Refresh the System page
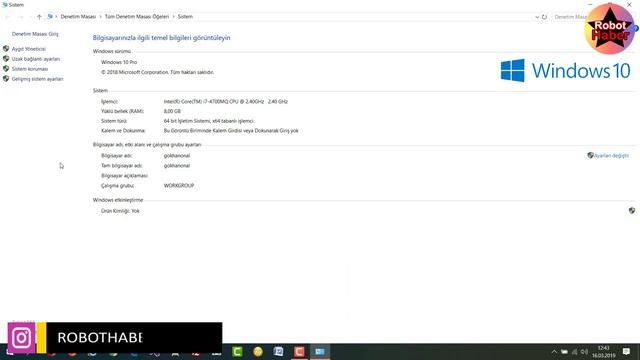The image size is (640, 360). [x=544, y=17]
